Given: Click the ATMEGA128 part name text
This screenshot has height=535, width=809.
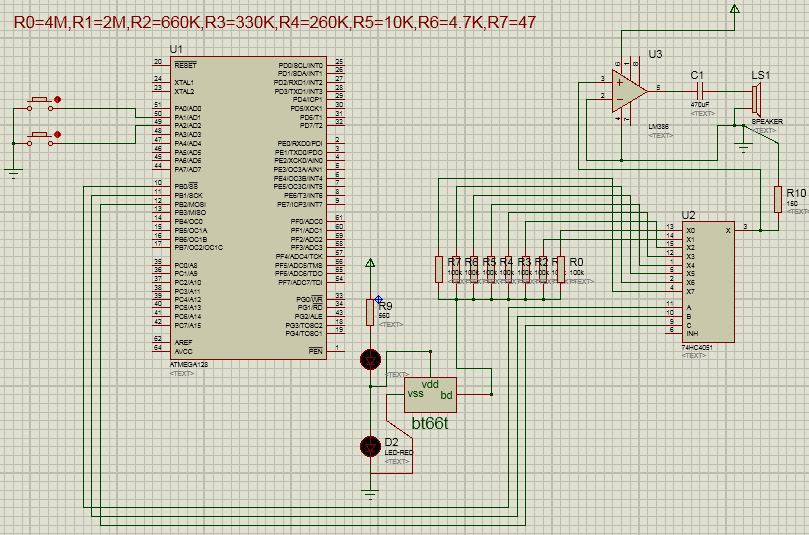Looking at the screenshot, I should 188,365.
